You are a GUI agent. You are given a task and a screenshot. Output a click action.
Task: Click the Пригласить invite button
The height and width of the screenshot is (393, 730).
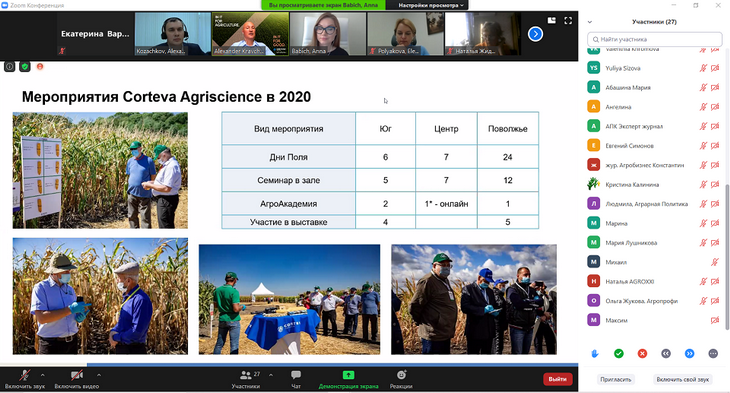point(615,379)
